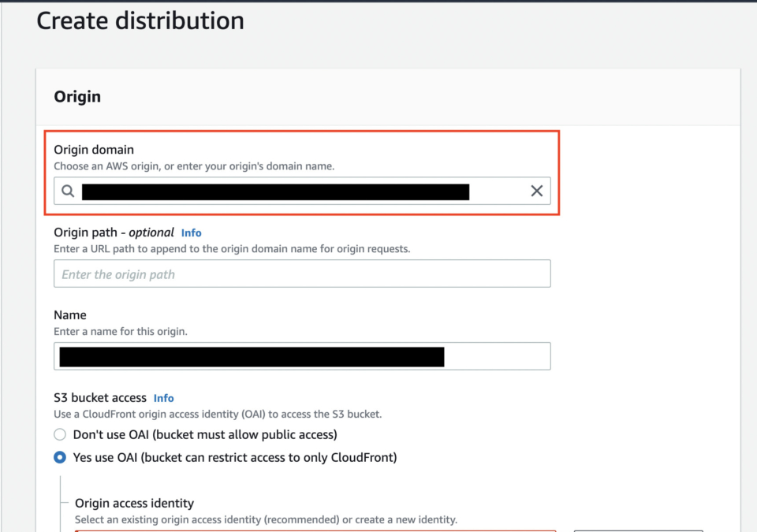Open Info help for S3 bucket access
The height and width of the screenshot is (532, 757).
(163, 398)
